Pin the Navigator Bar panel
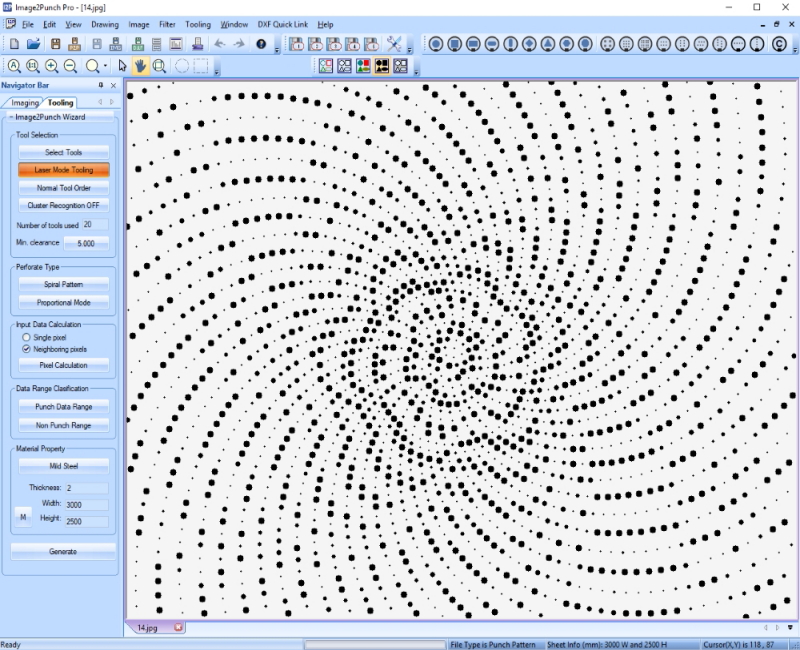 [101, 85]
